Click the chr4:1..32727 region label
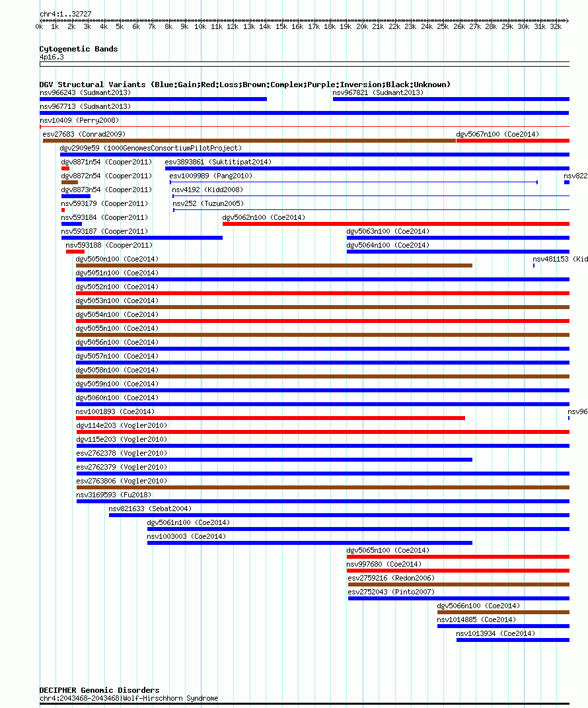The height and width of the screenshot is (708, 588). pyautogui.click(x=65, y=14)
